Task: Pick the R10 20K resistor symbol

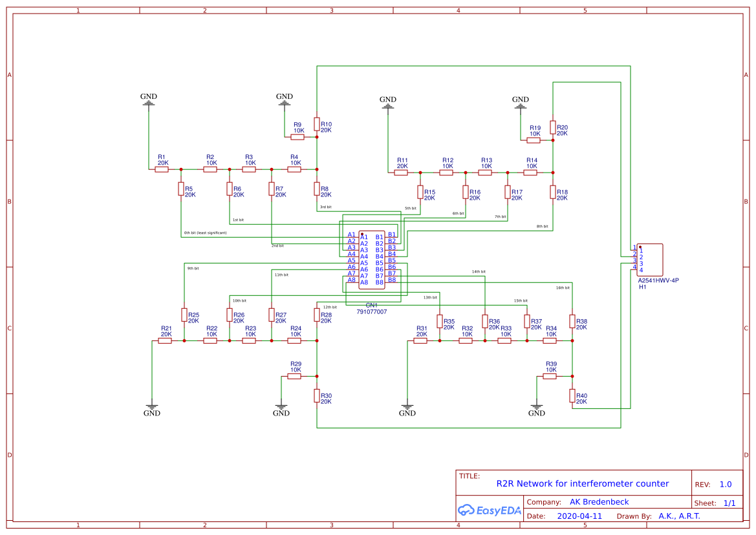Action: (317, 124)
